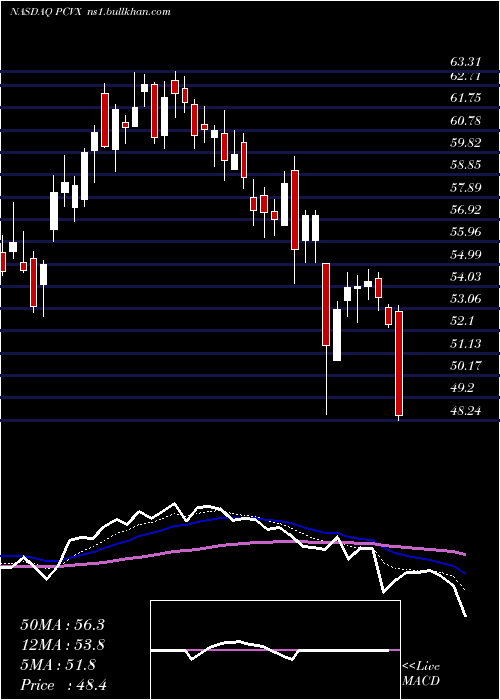Screen dimensions: 500x700
Task: Click the 5MA : 51.8 readout
Action: (x=58, y=665)
